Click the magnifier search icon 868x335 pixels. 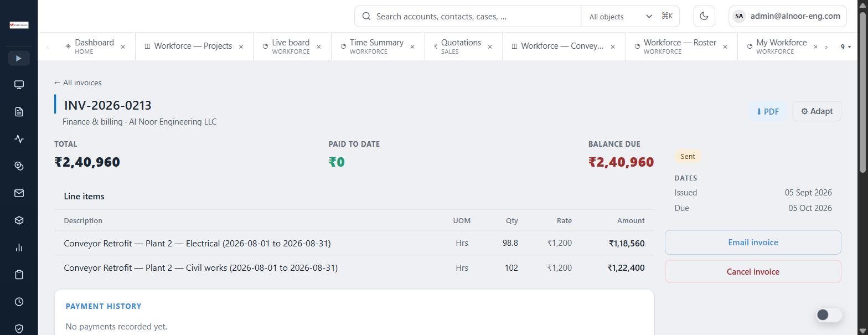point(366,17)
